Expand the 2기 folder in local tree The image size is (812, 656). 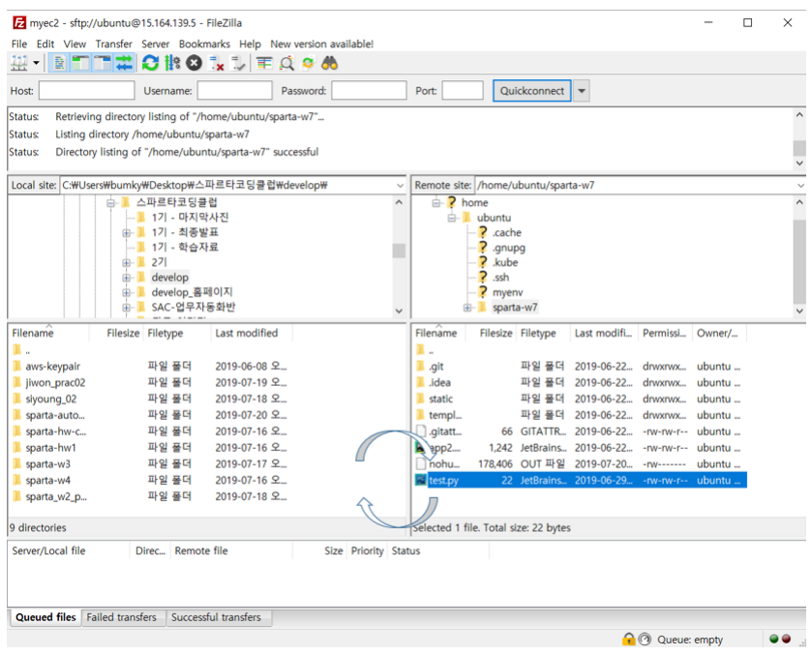point(126,262)
